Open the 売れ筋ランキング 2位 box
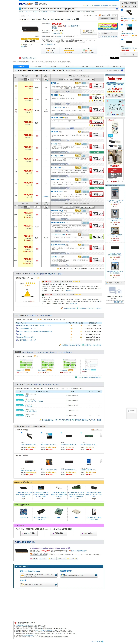 (x=50, y=50)
